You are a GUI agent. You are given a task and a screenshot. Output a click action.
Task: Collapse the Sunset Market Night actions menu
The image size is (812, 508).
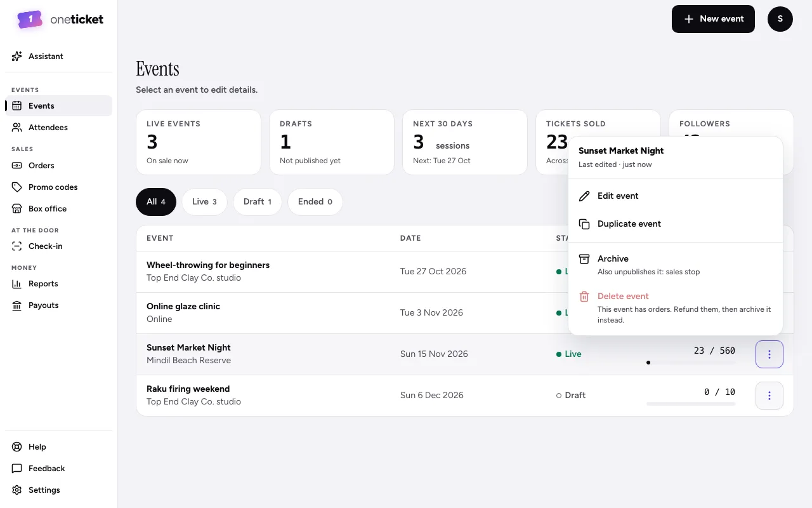(x=769, y=354)
